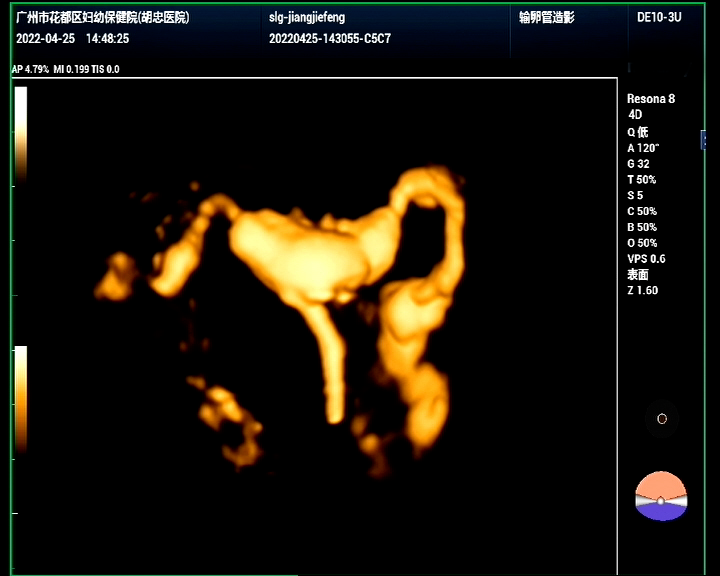Click the Resona 8 system label
Screen dimensions: 720x576
651,99
